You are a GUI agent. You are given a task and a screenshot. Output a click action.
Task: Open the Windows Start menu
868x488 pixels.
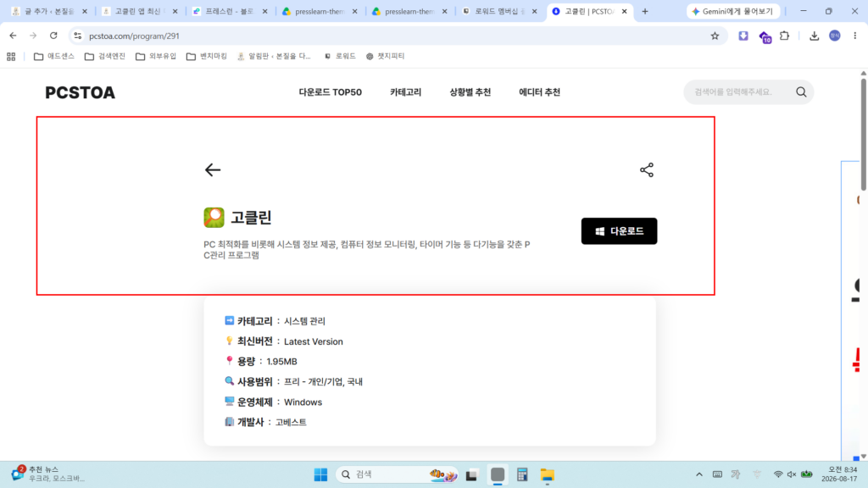(320, 474)
